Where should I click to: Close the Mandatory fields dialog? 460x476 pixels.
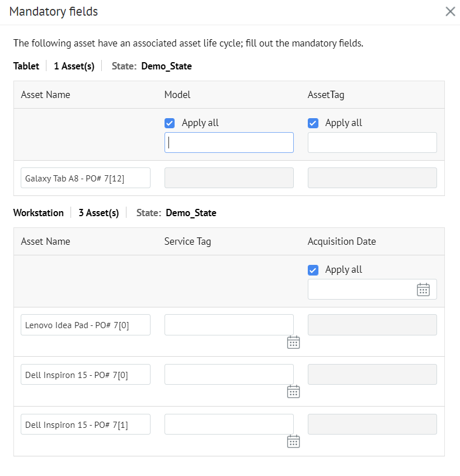450,12
